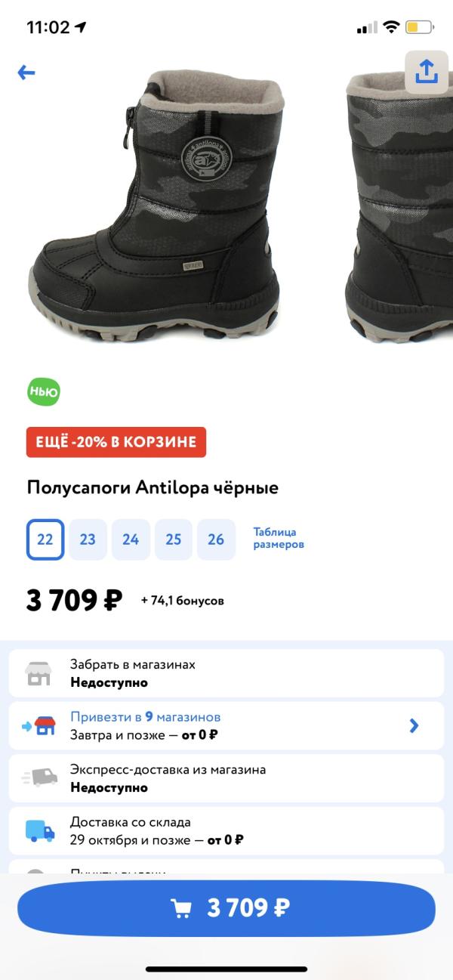Tap the back arrow to return
This screenshot has height=980, width=453.
[x=27, y=73]
